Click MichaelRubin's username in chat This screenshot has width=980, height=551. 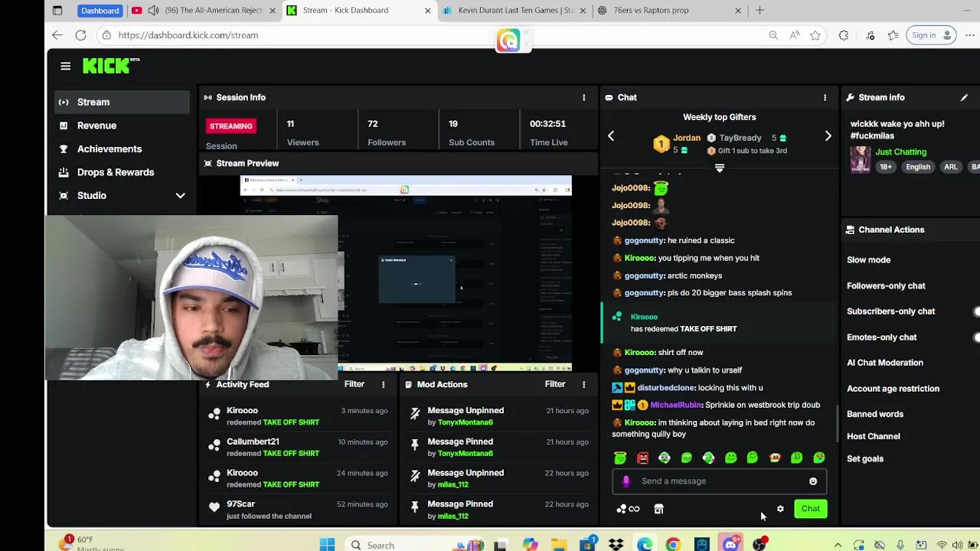(675, 405)
